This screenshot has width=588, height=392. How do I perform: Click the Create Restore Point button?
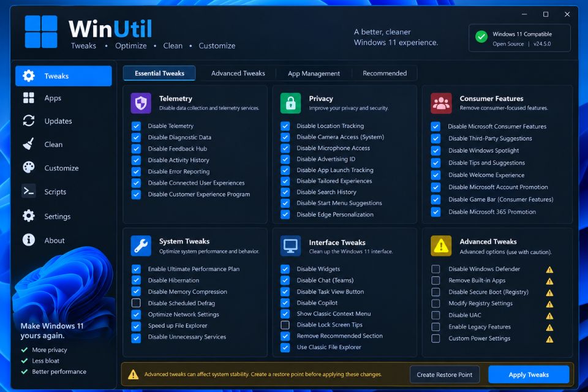(x=445, y=374)
